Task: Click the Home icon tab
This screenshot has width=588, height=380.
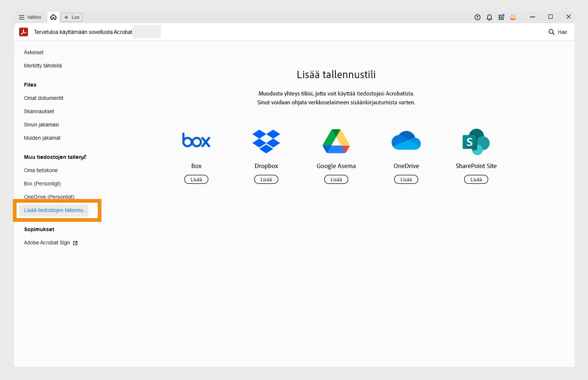Action: coord(53,17)
